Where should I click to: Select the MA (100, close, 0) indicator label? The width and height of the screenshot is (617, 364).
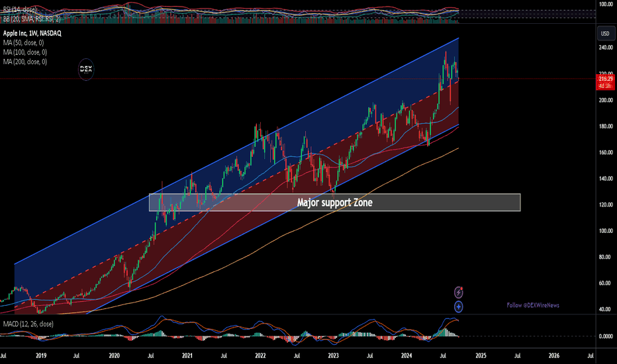click(x=25, y=52)
